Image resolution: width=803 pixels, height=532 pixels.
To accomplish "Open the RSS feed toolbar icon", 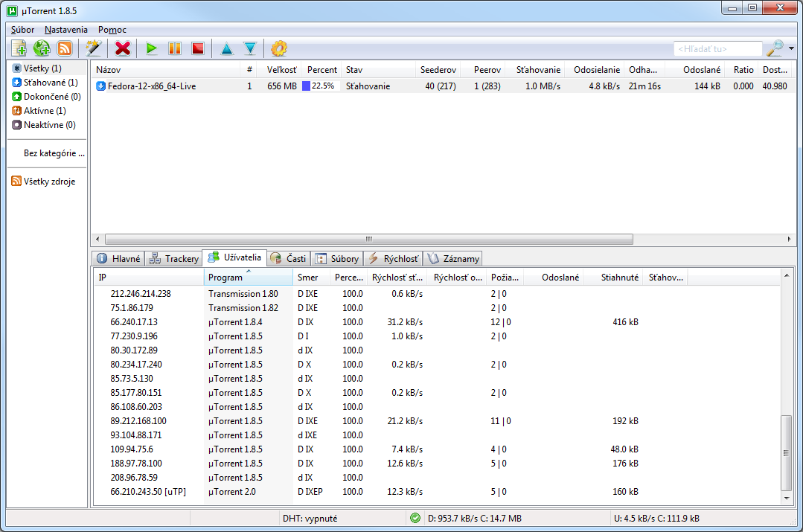I will 65,48.
